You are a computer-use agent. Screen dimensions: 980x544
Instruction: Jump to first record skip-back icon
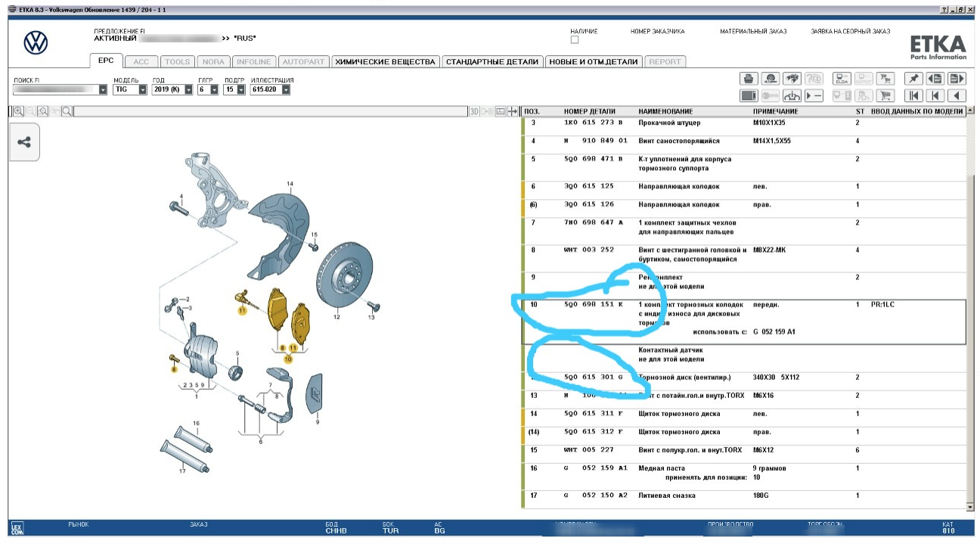click(x=913, y=95)
